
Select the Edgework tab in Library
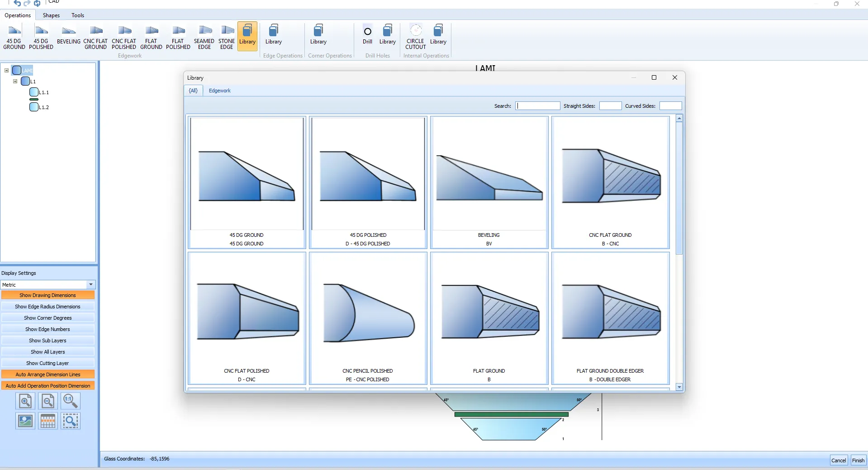point(220,91)
